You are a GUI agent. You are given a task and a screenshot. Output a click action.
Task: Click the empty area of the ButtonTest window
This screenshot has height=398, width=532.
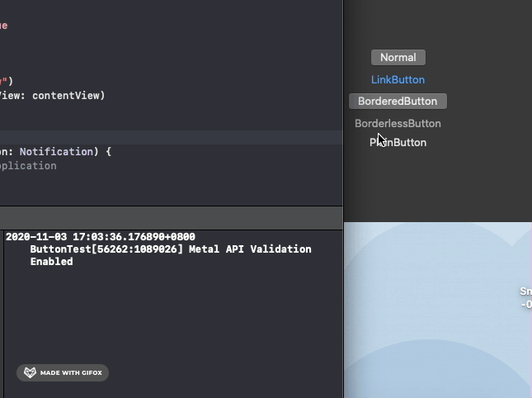tap(462, 182)
